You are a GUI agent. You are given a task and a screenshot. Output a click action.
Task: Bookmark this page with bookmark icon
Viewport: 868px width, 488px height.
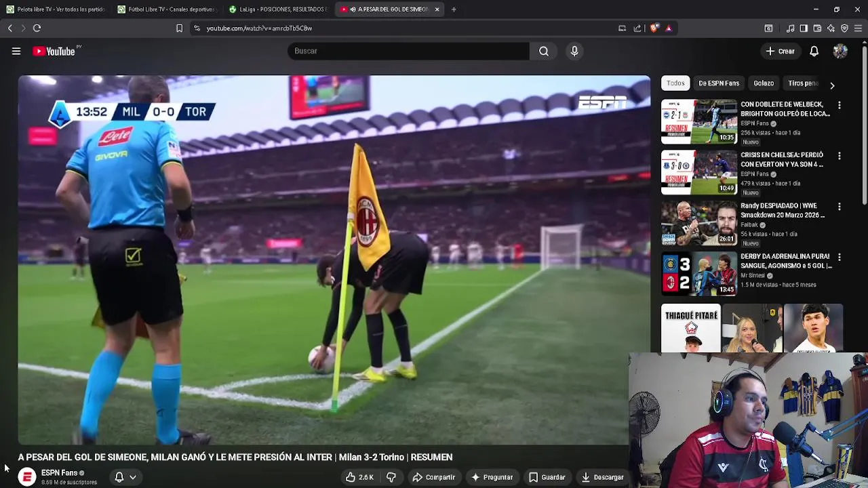point(179,28)
